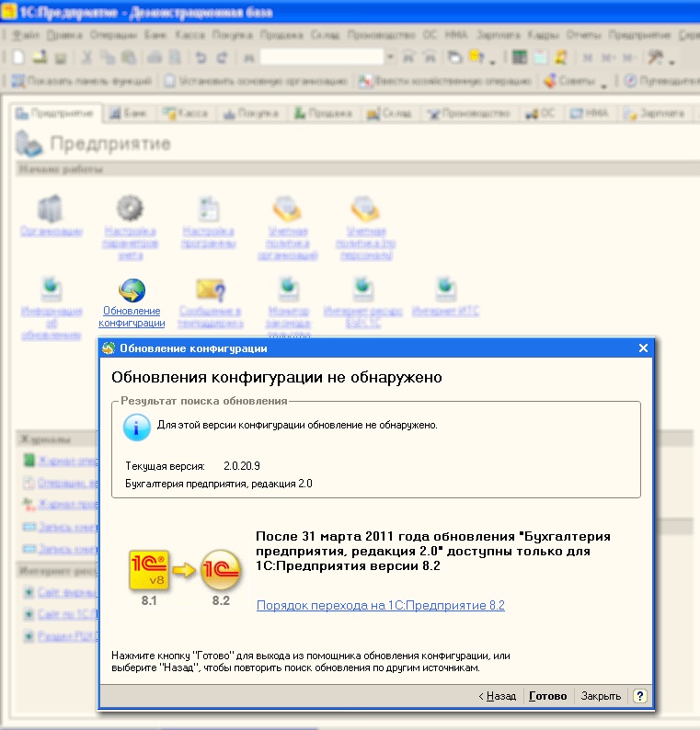Click into the toolbar search input field
700x730 pixels.
point(321,57)
